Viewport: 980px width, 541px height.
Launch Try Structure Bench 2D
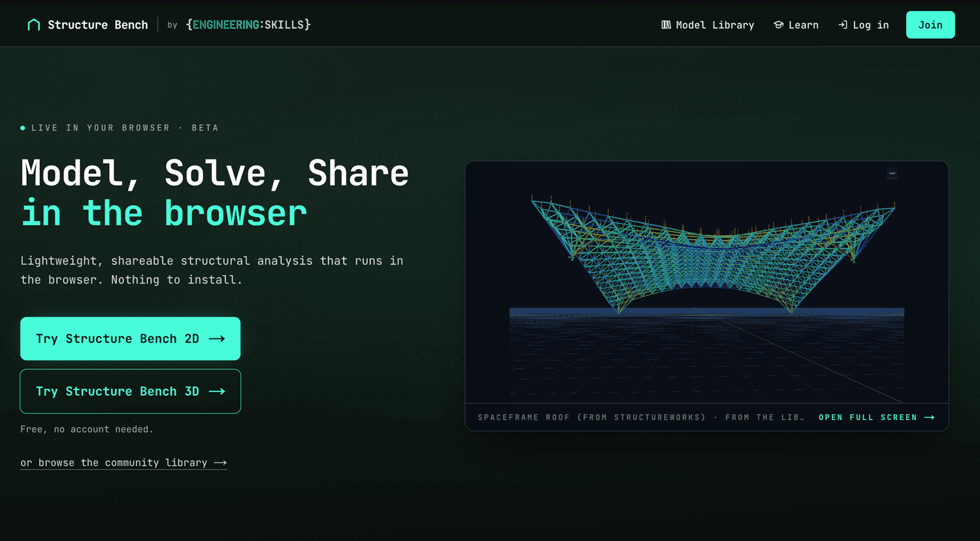[130, 338]
